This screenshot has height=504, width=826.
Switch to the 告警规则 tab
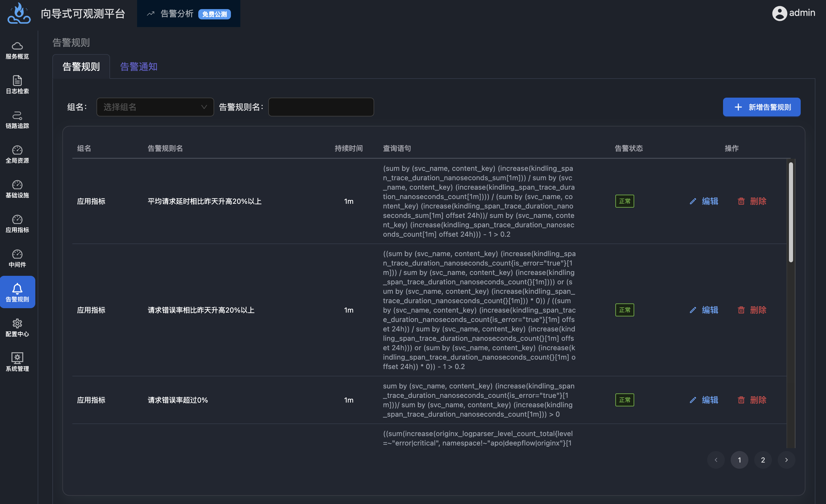tap(81, 67)
